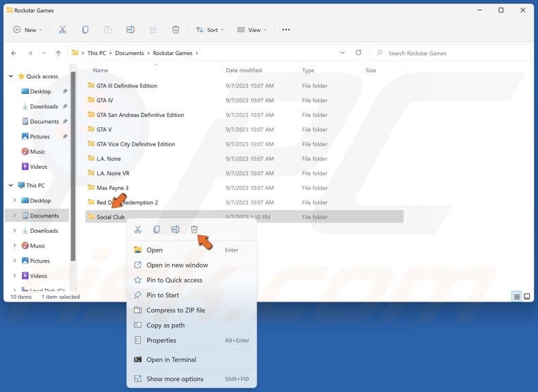This screenshot has width=538, height=392.
Task: Collapse the Quick access tree section
Action: (x=11, y=76)
